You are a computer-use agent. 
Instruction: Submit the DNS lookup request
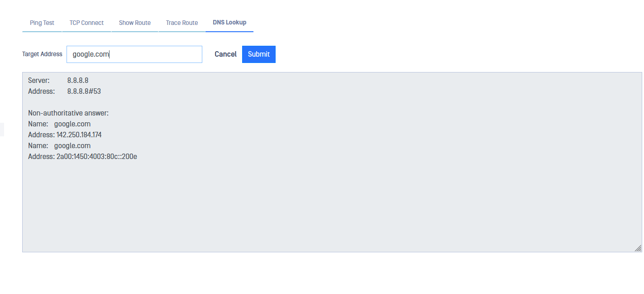[x=259, y=54]
